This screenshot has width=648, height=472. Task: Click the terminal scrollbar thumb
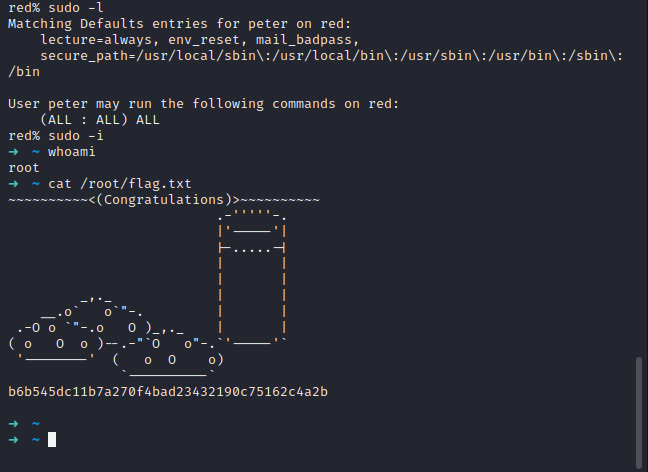638,414
